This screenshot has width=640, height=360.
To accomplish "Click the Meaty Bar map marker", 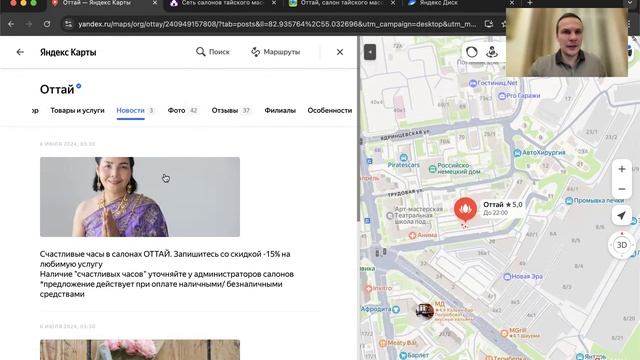I will [398, 343].
